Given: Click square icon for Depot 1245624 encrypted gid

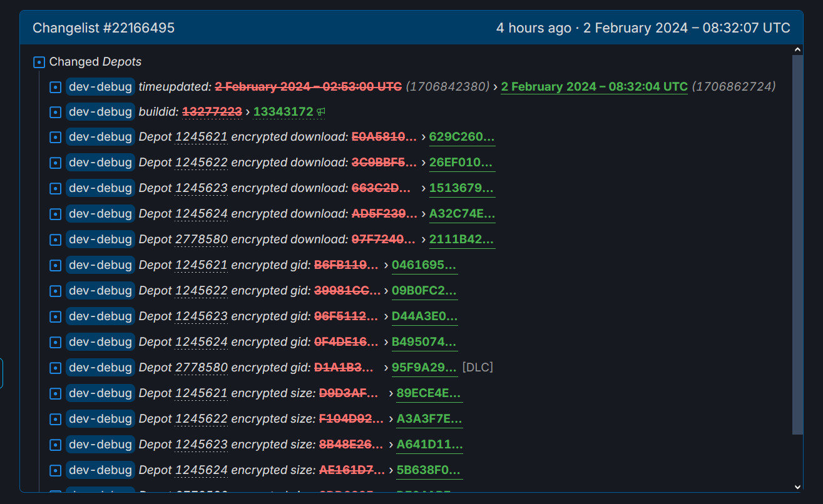Looking at the screenshot, I should tap(56, 343).
